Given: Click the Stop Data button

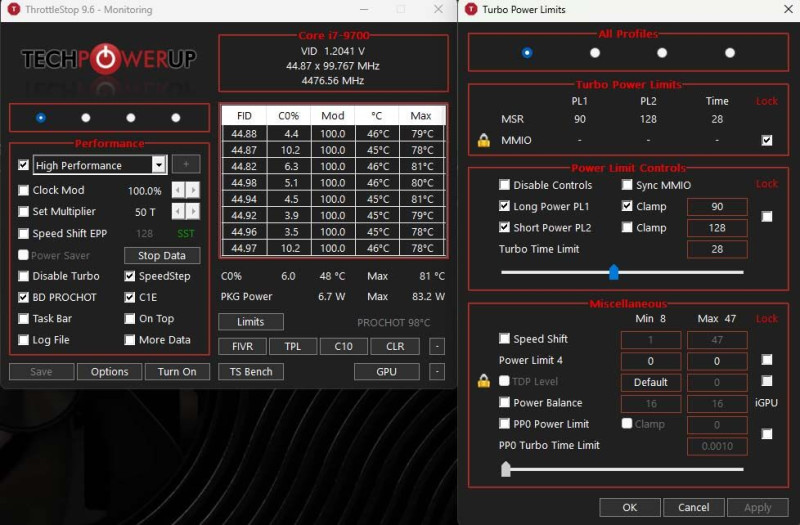Looking at the screenshot, I should coord(162,255).
